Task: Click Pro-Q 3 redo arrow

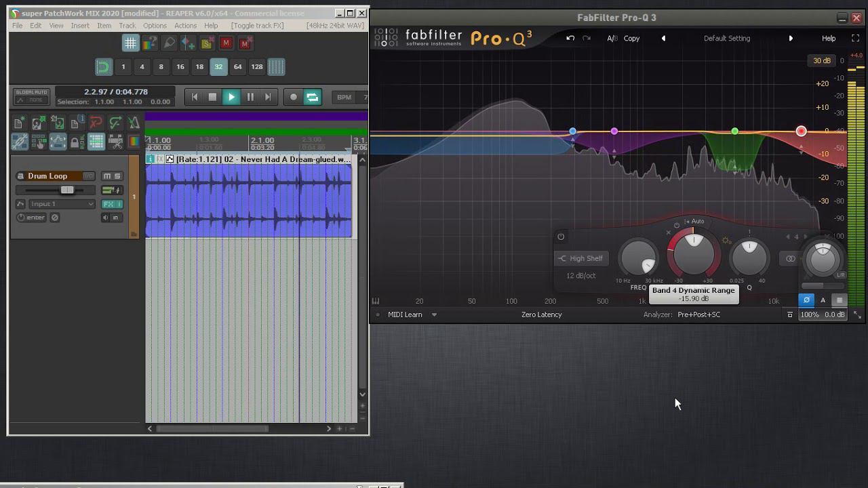Action: [x=587, y=38]
